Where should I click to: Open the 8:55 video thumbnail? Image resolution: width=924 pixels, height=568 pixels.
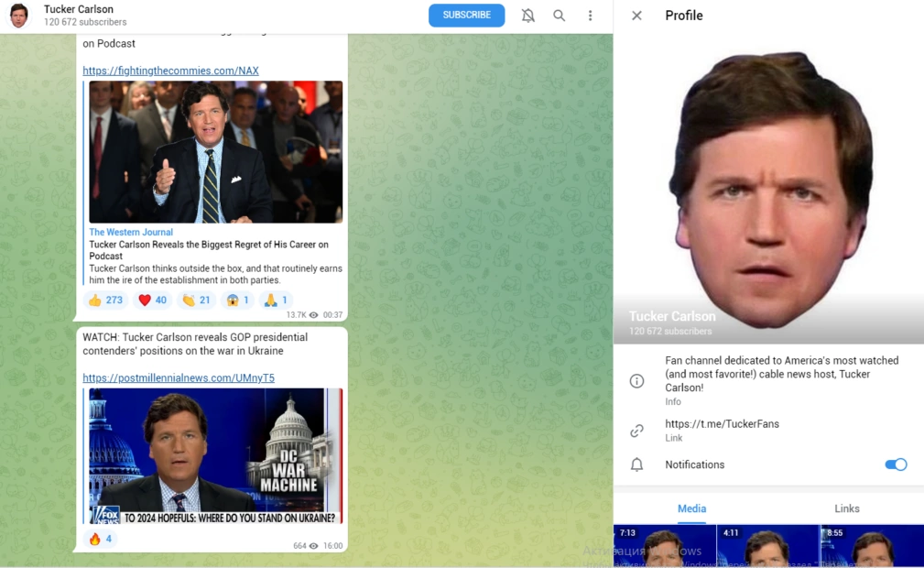pos(872,546)
